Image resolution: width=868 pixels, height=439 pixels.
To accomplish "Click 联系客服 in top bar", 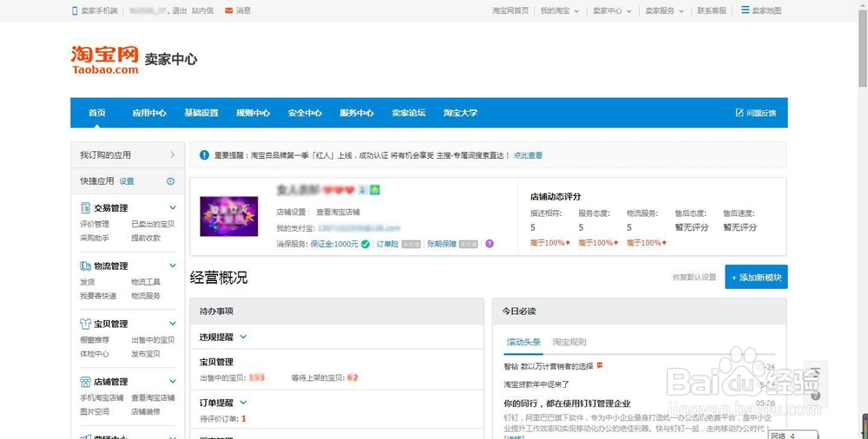I will 712,10.
